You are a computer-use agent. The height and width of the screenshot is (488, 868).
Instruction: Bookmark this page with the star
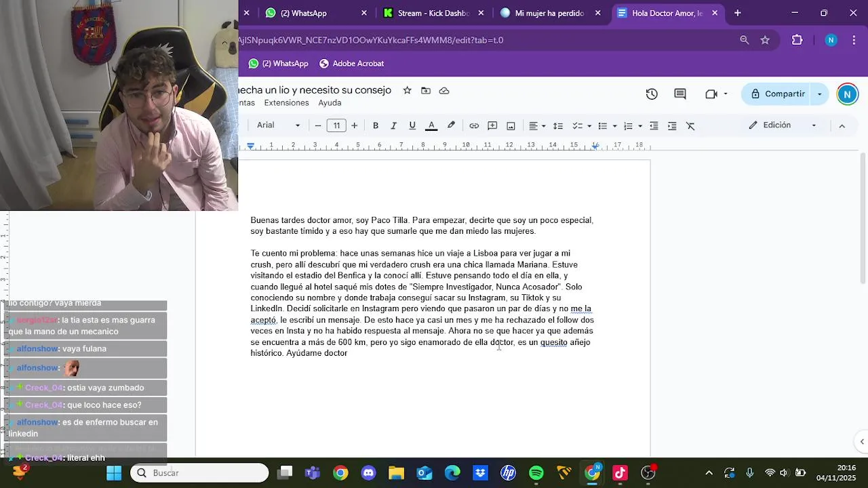pyautogui.click(x=765, y=40)
